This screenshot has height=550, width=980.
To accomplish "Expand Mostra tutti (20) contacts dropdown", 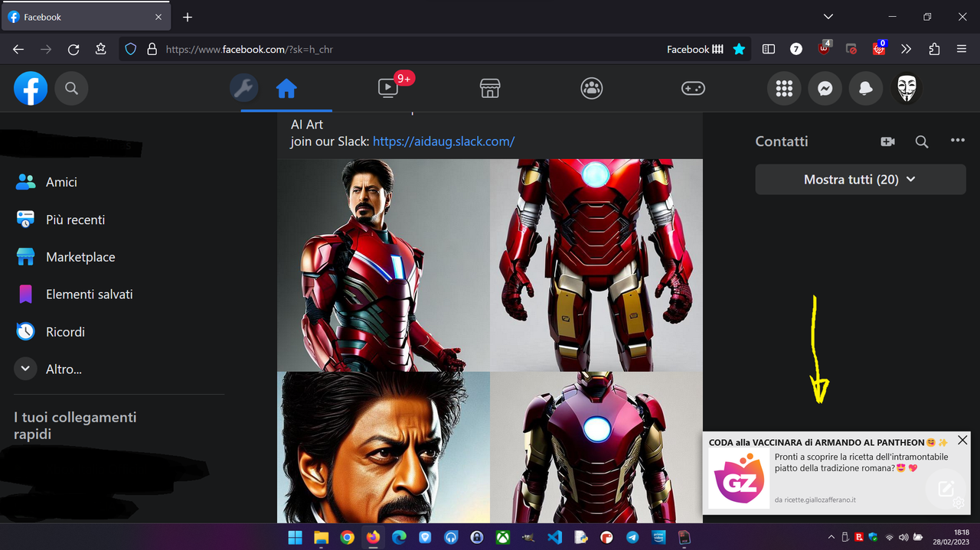I will [x=861, y=180].
